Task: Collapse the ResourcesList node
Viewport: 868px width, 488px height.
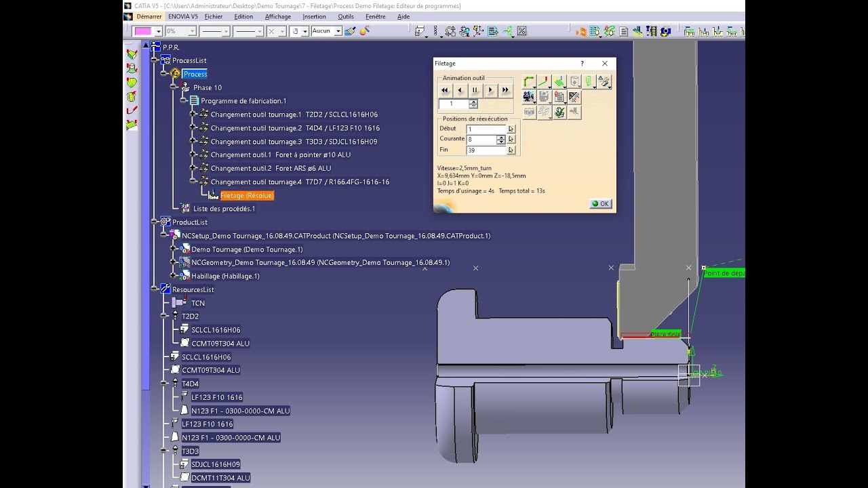Action: coord(155,289)
